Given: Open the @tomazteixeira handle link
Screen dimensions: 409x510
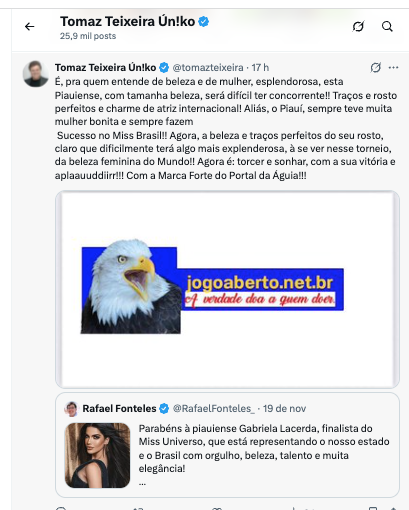Looking at the screenshot, I should tap(208, 68).
